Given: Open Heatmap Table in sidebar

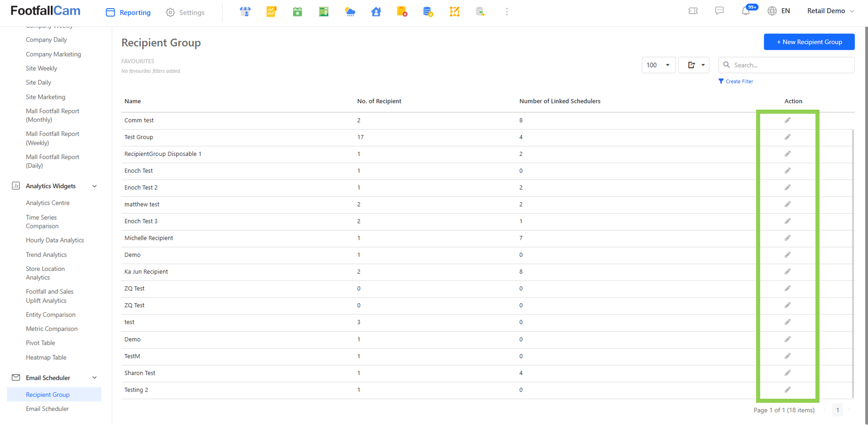Looking at the screenshot, I should pyautogui.click(x=46, y=357).
